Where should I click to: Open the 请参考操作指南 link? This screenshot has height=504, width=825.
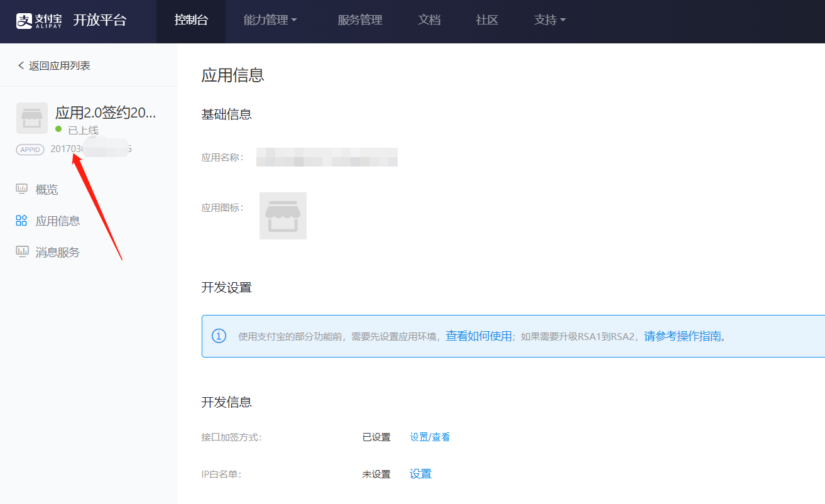682,336
